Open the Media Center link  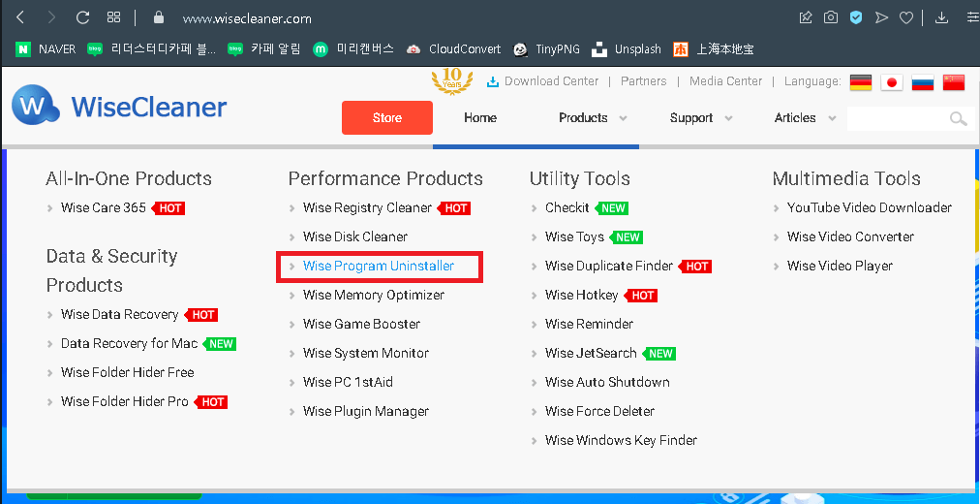click(x=725, y=81)
